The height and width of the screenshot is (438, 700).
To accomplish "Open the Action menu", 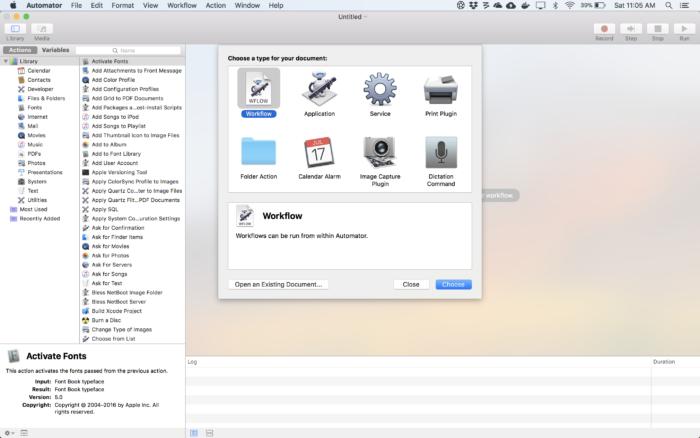I will click(x=216, y=5).
